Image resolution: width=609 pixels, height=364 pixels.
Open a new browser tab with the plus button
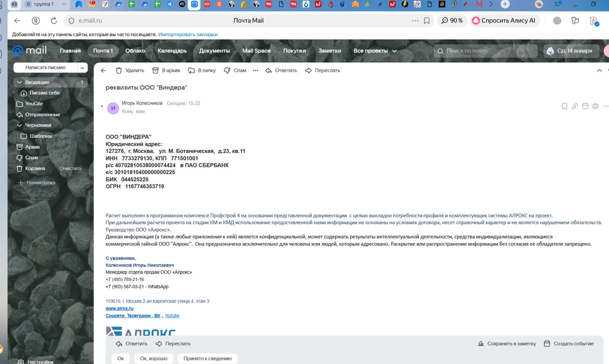click(505, 4)
